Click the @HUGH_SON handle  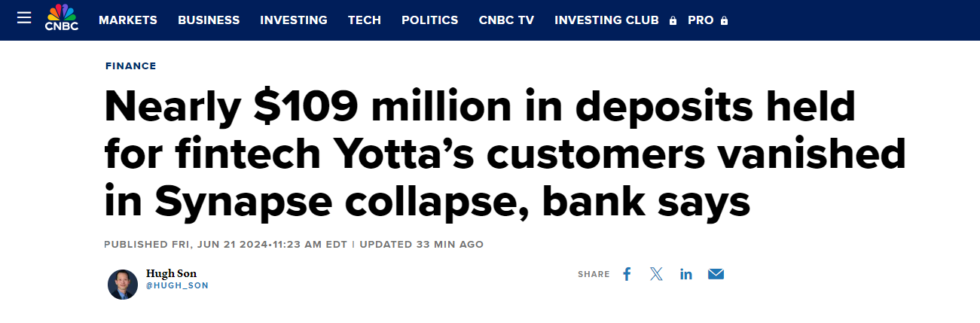pyautogui.click(x=177, y=286)
